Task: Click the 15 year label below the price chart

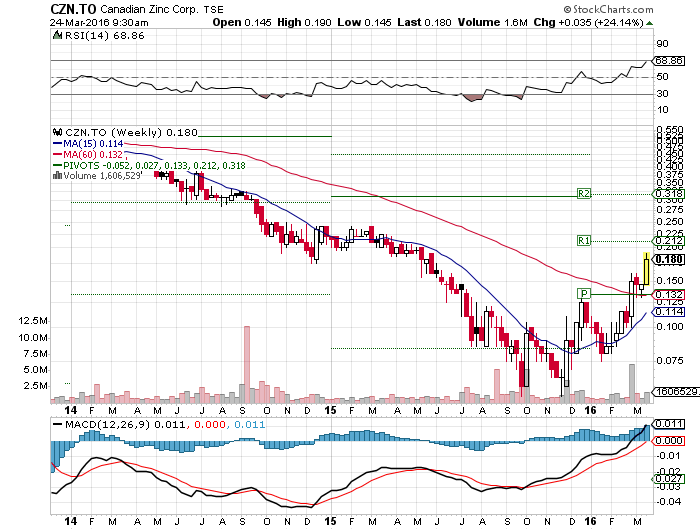Action: (330, 410)
